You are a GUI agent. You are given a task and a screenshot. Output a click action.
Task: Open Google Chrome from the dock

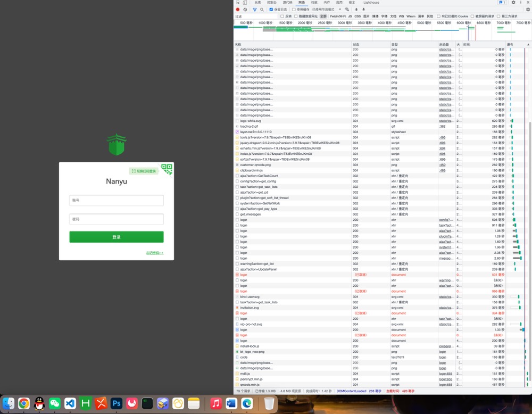[x=24, y=403]
